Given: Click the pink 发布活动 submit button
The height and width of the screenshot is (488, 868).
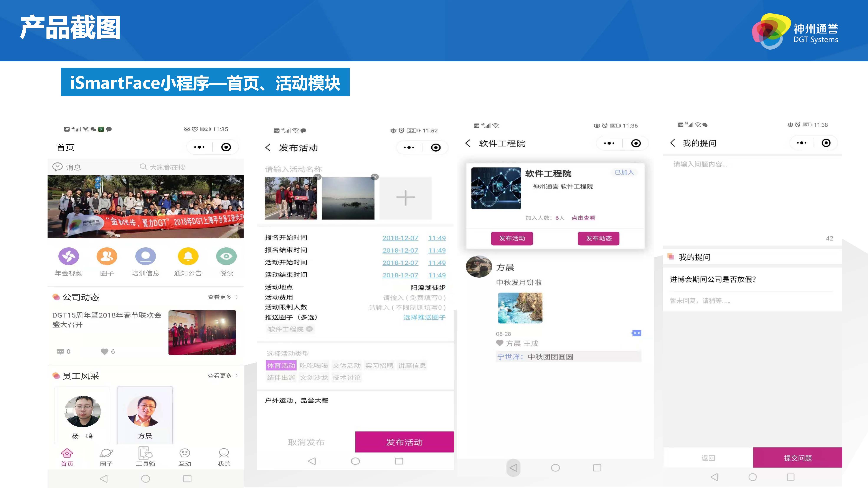Looking at the screenshot, I should tap(404, 442).
